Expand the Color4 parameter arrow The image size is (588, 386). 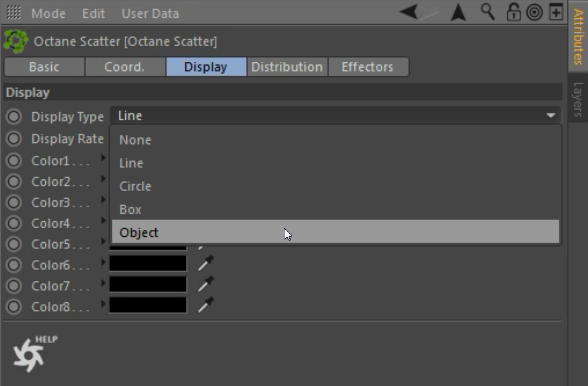click(x=103, y=220)
